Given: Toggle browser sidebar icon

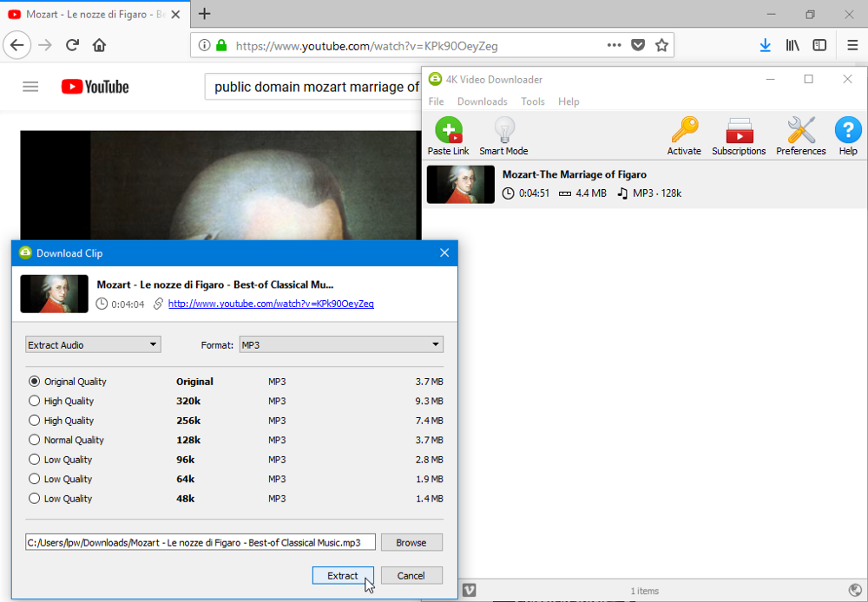Looking at the screenshot, I should (x=819, y=45).
